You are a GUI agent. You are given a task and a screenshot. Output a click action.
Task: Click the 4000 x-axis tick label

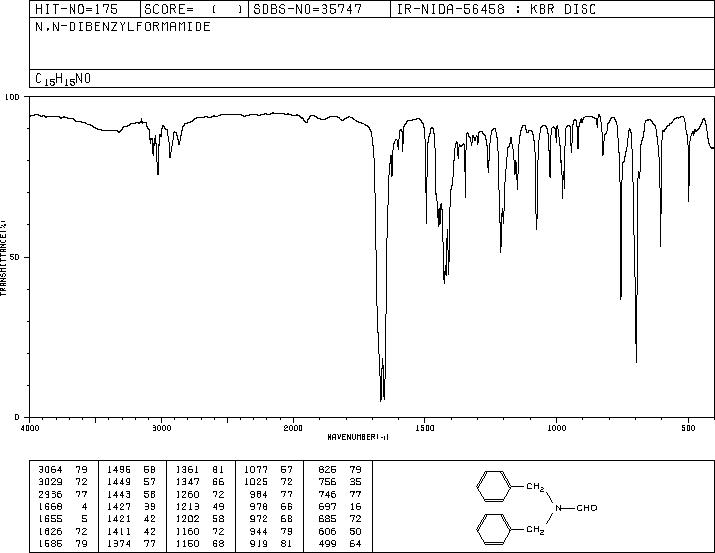click(30, 428)
